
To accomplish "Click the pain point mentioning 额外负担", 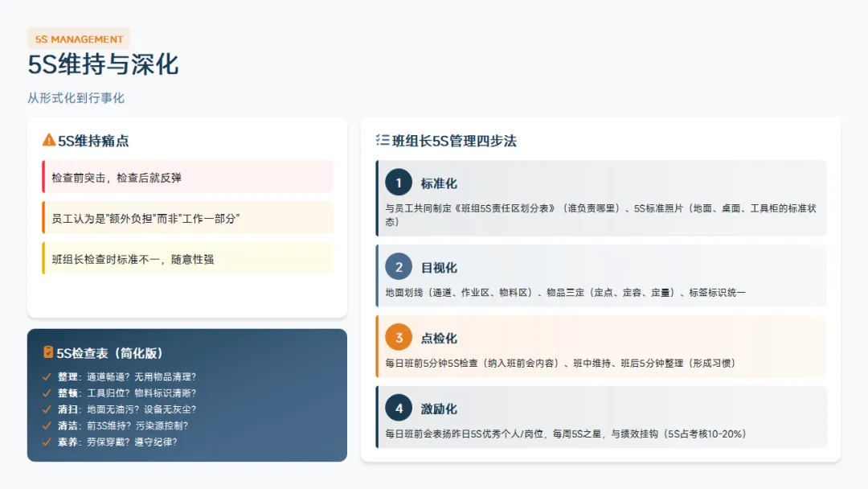I will click(187, 218).
